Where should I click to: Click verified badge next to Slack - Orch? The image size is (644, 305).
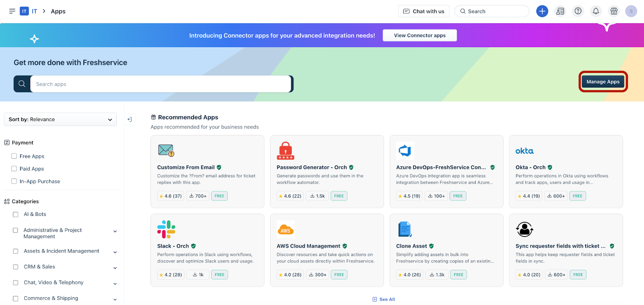click(194, 246)
